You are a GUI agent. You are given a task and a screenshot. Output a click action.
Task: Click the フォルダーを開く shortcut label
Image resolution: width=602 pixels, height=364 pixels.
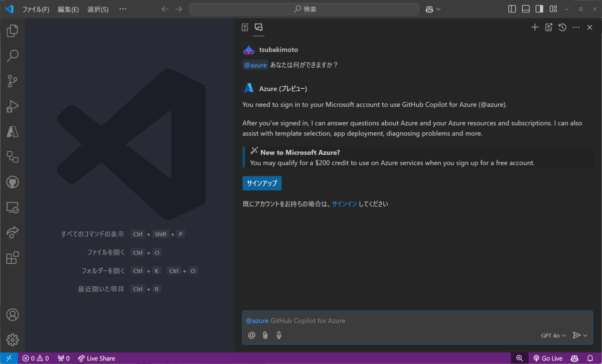pyautogui.click(x=103, y=271)
